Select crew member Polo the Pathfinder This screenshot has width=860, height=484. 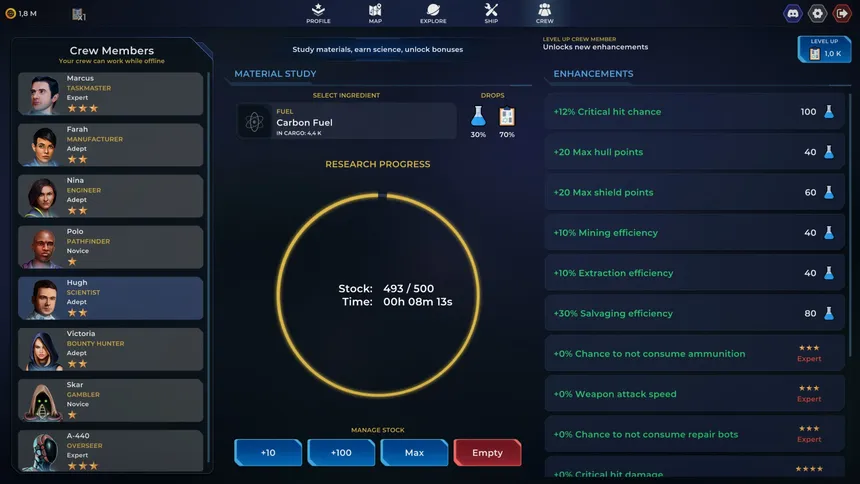coord(110,247)
